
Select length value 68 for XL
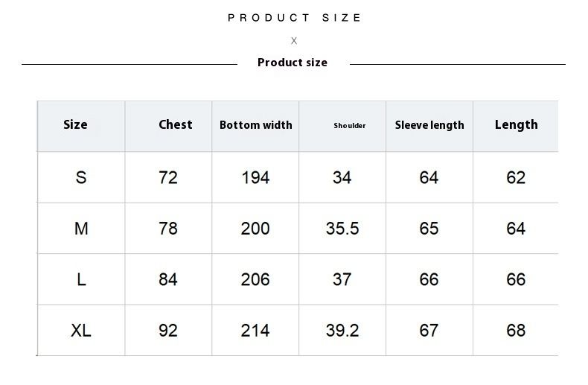[516, 330]
